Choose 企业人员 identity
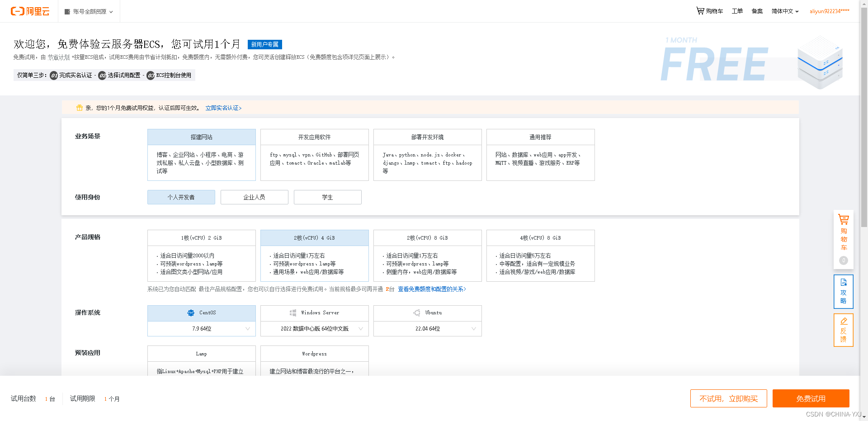 click(x=255, y=197)
